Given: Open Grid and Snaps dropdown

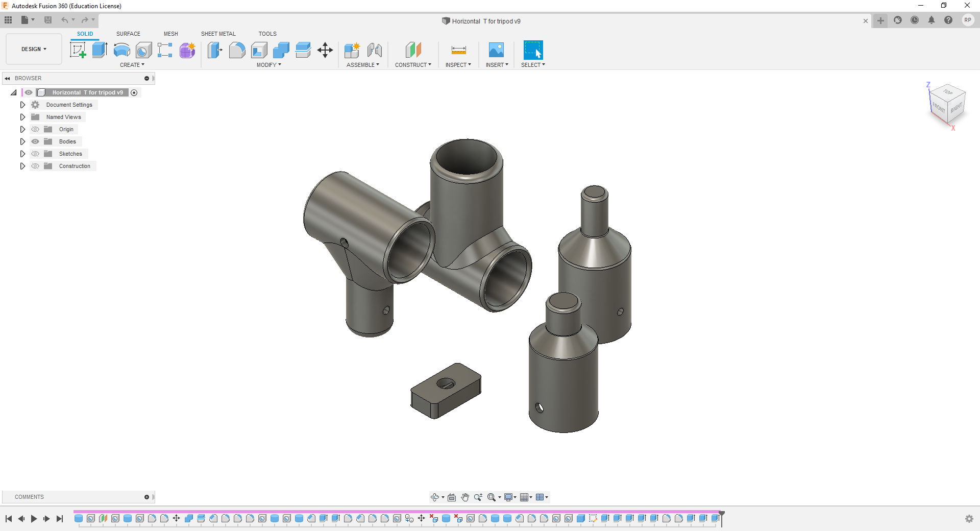Looking at the screenshot, I should point(526,497).
